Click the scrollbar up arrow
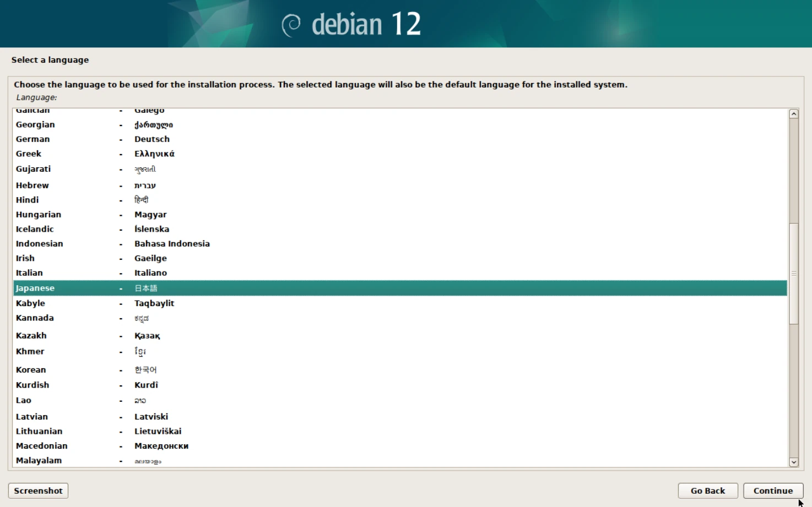812x507 pixels. 794,113
